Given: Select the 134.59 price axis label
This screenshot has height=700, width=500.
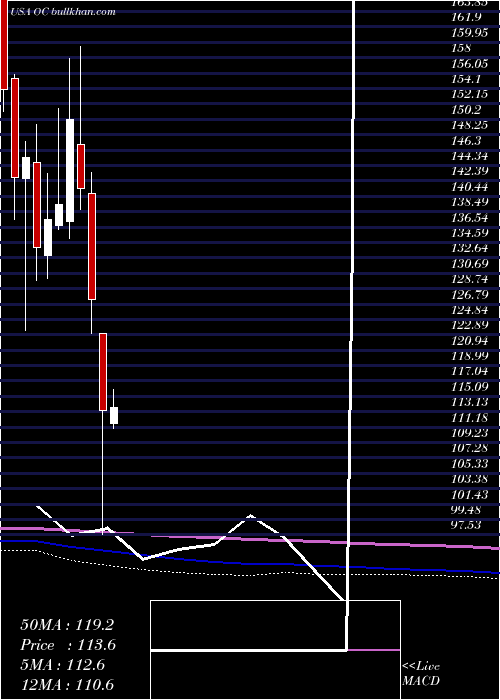Looking at the screenshot, I should [470, 233].
